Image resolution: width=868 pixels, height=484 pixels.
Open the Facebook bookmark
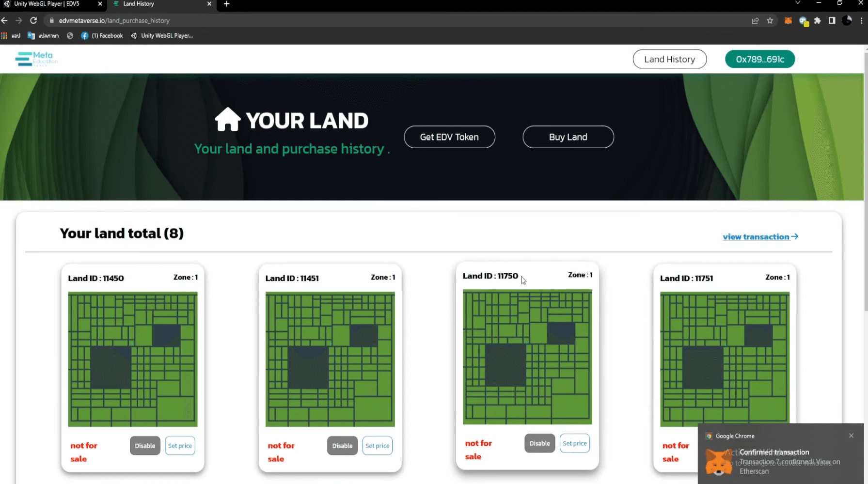click(102, 36)
